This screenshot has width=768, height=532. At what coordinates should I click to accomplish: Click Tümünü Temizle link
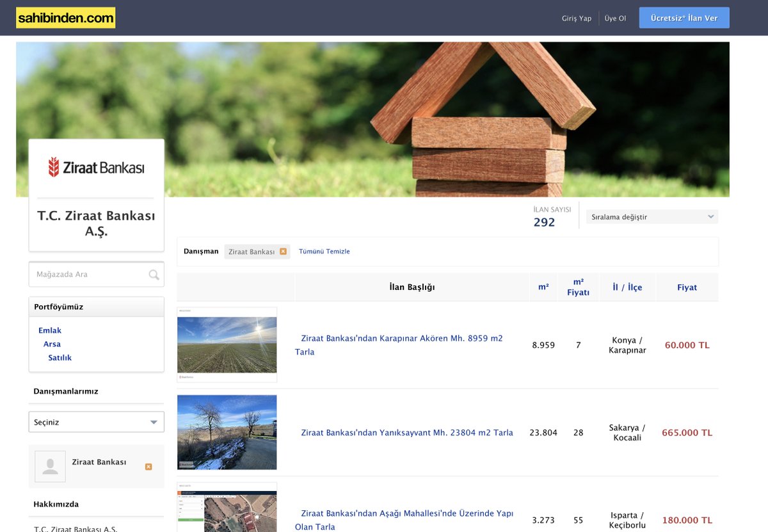[324, 252]
